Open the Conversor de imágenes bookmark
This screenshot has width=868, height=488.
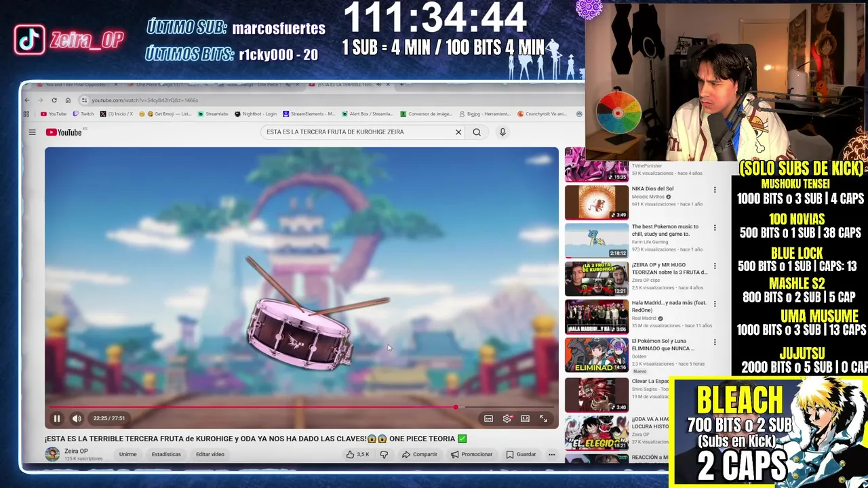pyautogui.click(x=426, y=114)
